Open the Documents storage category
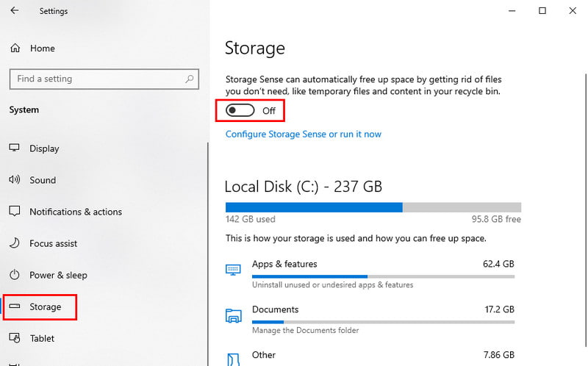Image resolution: width=588 pixels, height=366 pixels. pyautogui.click(x=370, y=320)
